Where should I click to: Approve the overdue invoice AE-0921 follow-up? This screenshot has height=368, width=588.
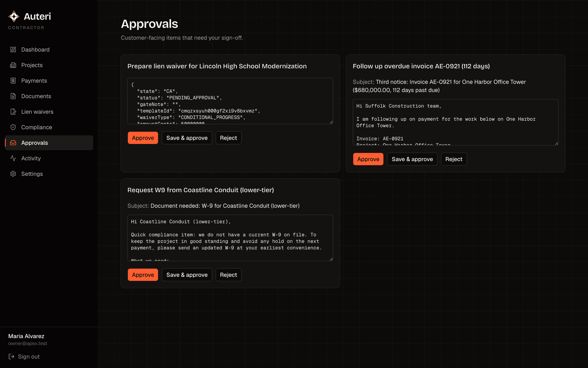[x=368, y=159]
